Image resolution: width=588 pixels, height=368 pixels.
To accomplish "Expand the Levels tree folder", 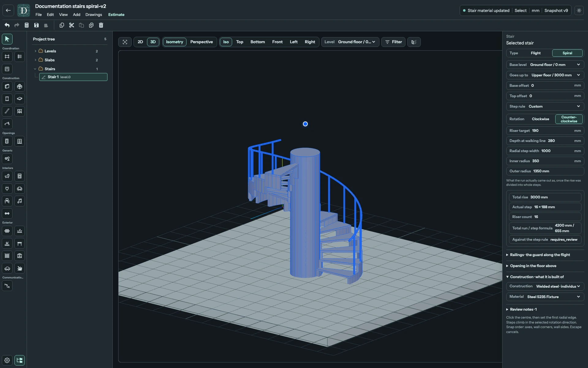I will 35,51.
